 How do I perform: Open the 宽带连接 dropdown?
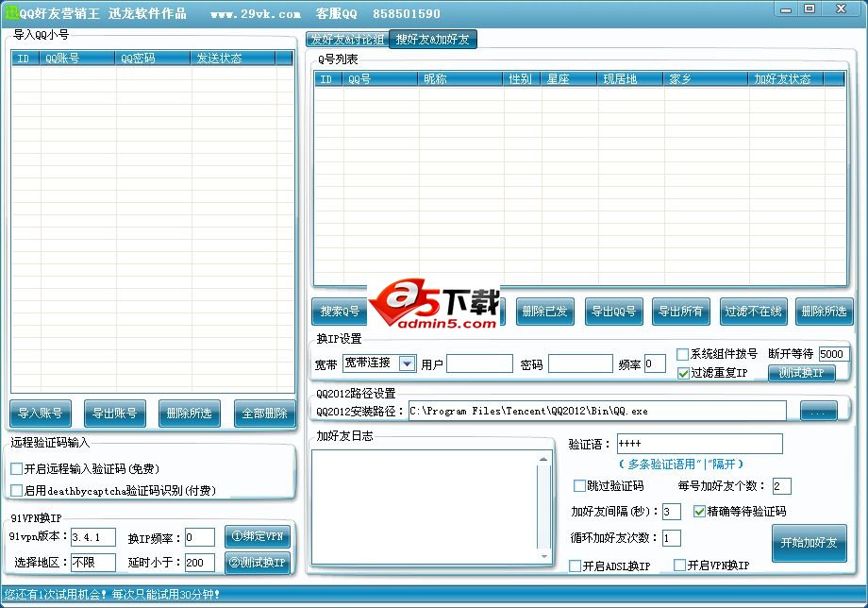pos(408,363)
